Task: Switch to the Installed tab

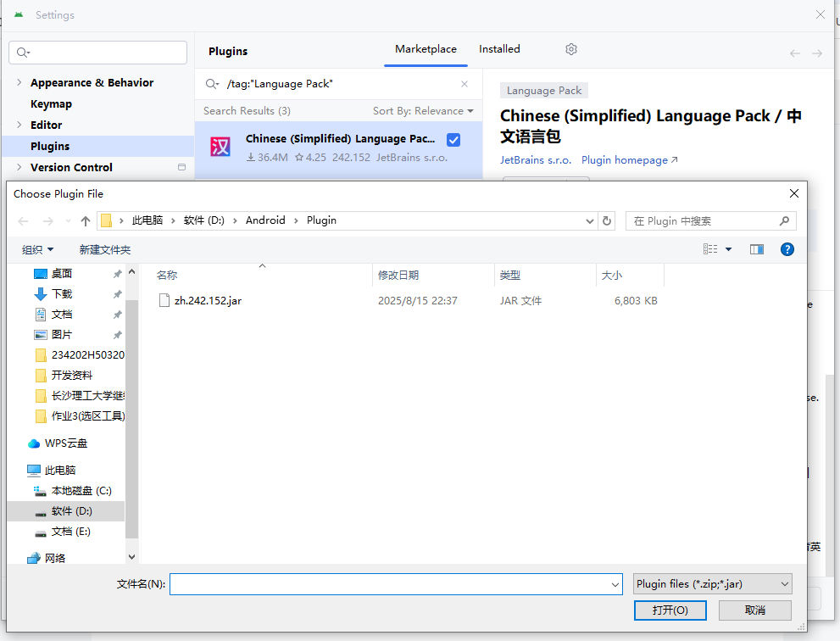Action: click(498, 49)
